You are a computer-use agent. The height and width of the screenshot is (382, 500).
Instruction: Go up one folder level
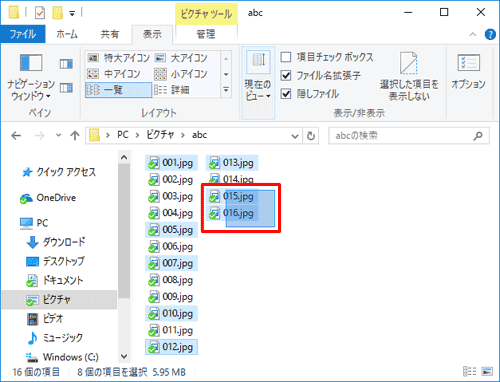pyautogui.click(x=75, y=135)
